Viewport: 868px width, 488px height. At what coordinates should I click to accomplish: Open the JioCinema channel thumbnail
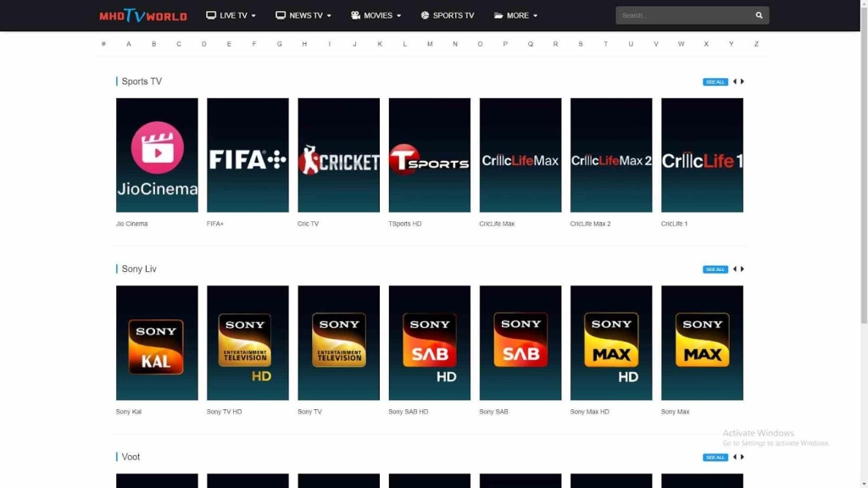(157, 155)
